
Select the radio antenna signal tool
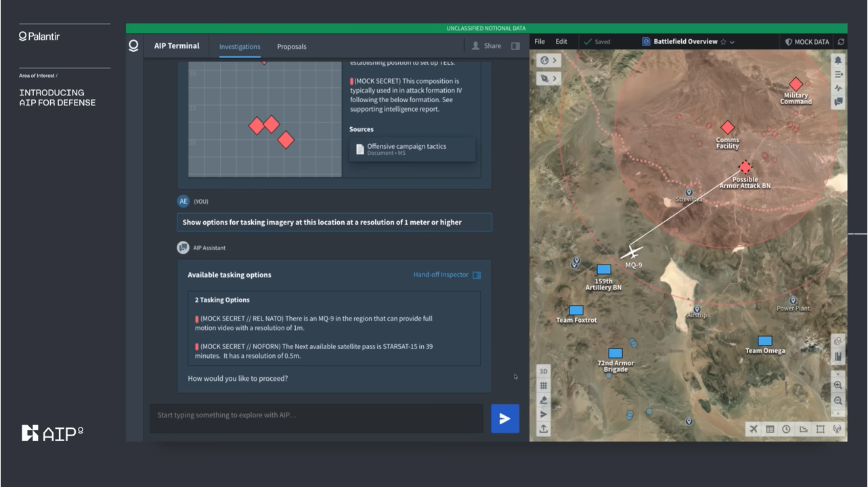pos(837,429)
